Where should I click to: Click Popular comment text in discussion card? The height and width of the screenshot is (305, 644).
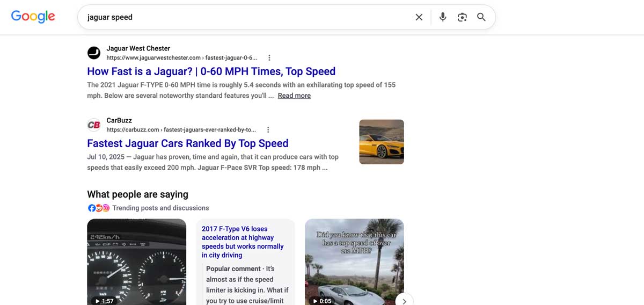(x=234, y=268)
